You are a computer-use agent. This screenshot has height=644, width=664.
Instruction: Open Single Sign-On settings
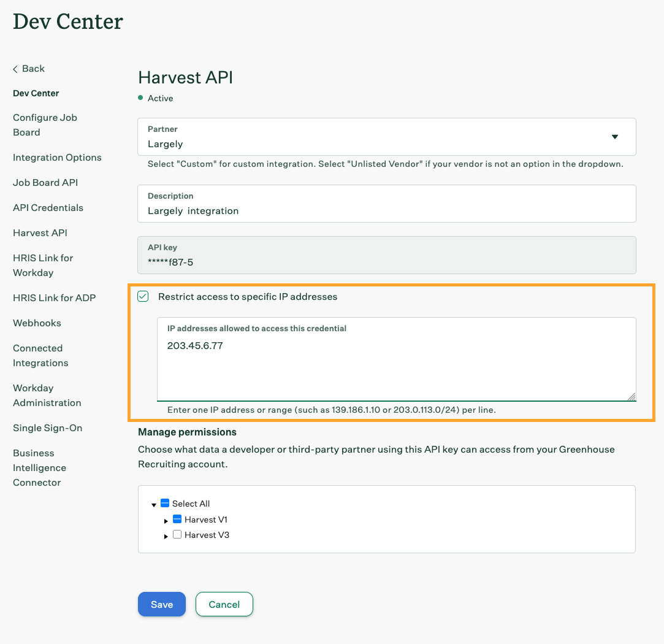point(47,428)
